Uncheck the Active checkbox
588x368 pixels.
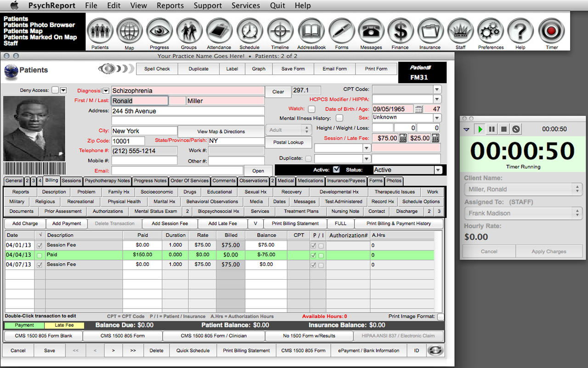pos(337,170)
